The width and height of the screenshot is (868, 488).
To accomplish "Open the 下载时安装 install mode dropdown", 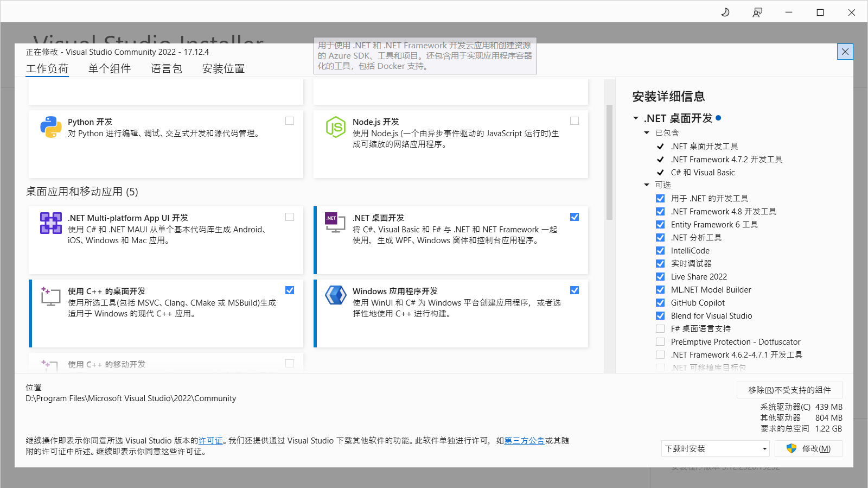I will pyautogui.click(x=715, y=448).
